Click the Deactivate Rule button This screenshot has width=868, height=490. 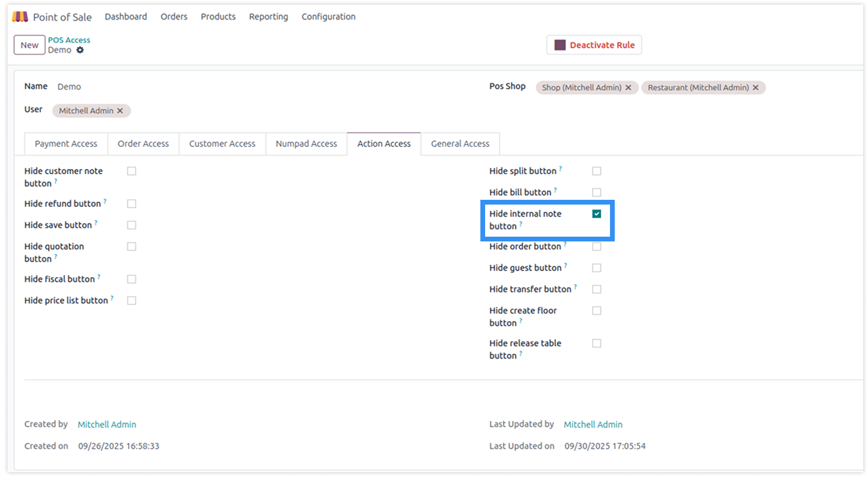click(594, 45)
